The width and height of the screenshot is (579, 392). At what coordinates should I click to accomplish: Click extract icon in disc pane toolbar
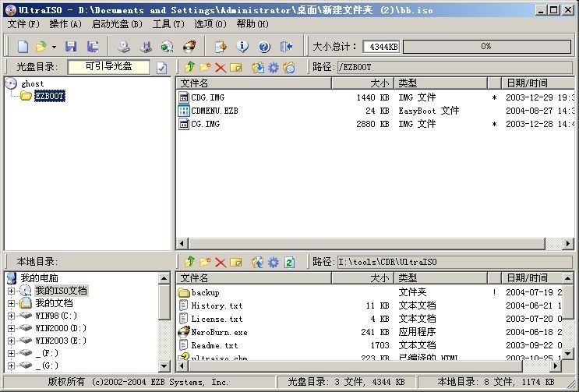click(x=258, y=67)
